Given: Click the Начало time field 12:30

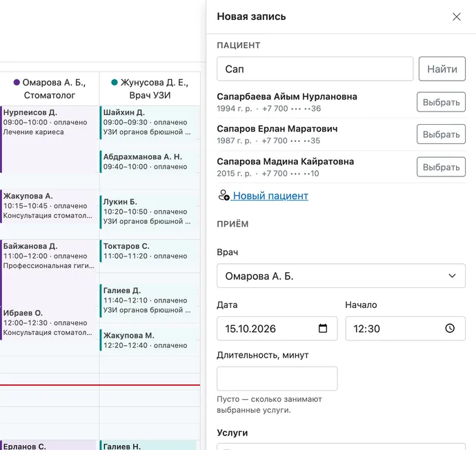Looking at the screenshot, I should coord(405,329).
